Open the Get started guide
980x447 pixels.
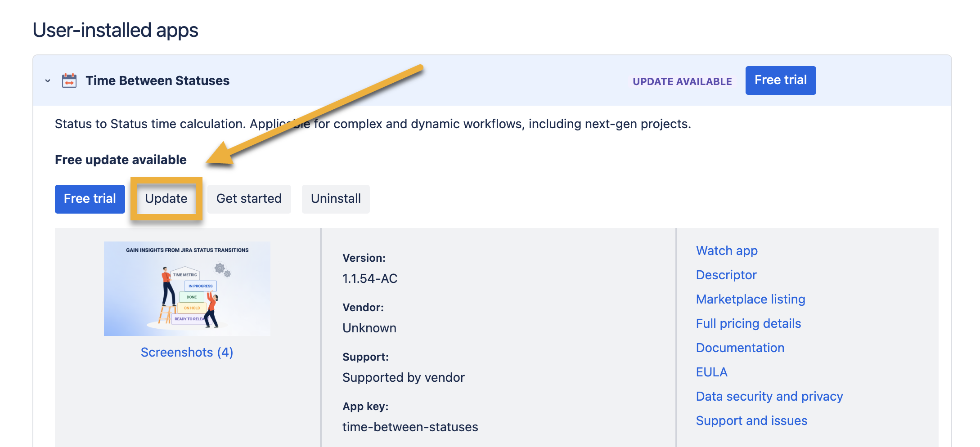[249, 199]
